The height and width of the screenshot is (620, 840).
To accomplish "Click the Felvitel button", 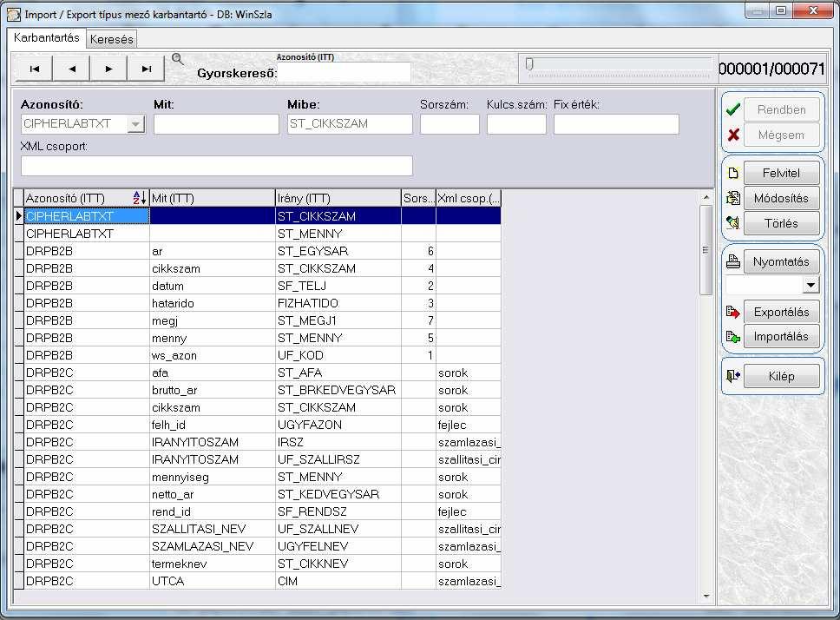I will point(782,173).
